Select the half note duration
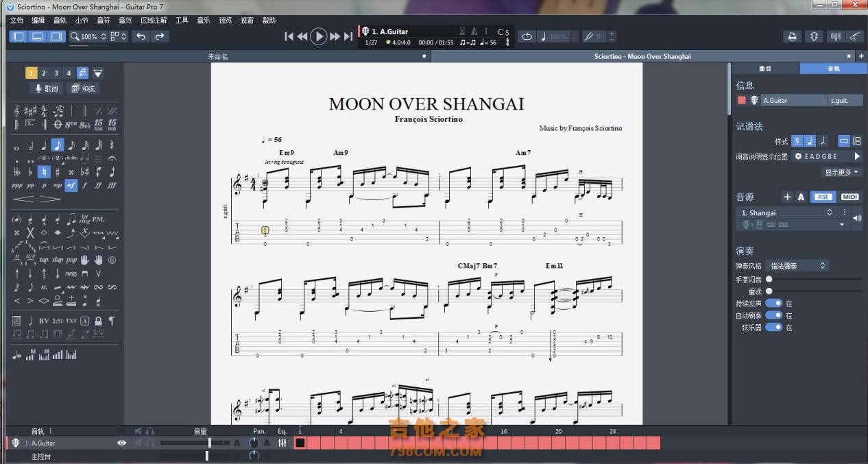 coord(31,145)
